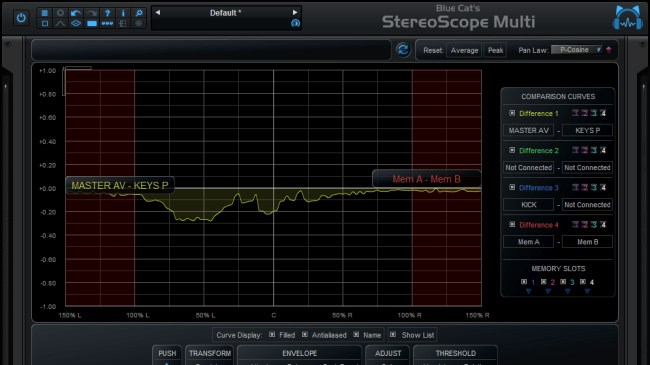Click the circular refresh arrows icon
The width and height of the screenshot is (650, 365).
(x=403, y=50)
